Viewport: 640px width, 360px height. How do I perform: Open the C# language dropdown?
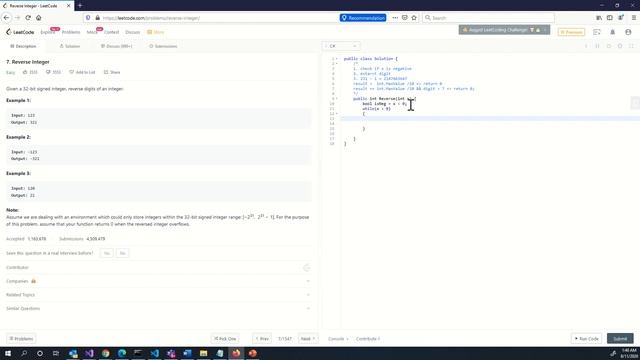click(342, 46)
